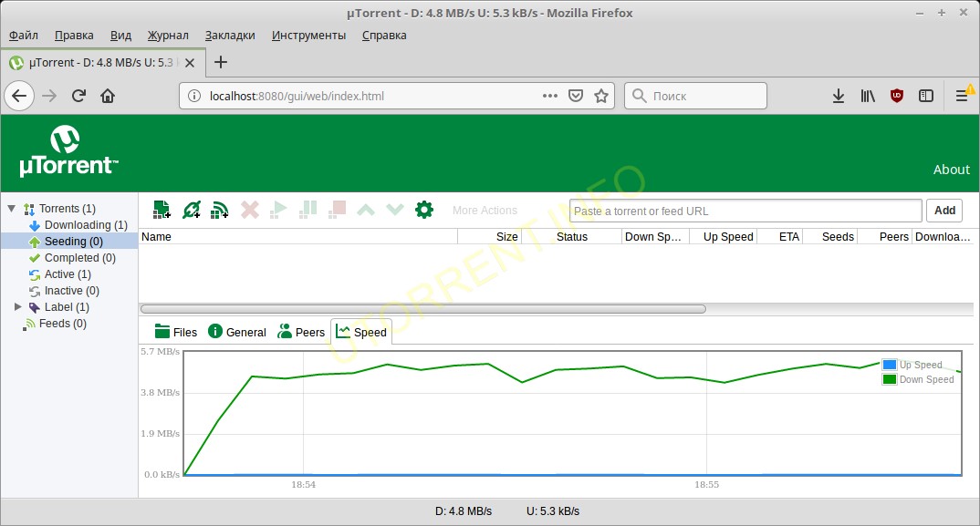Go back with the browser Back arrow
This screenshot has width=980, height=526.
(19, 97)
